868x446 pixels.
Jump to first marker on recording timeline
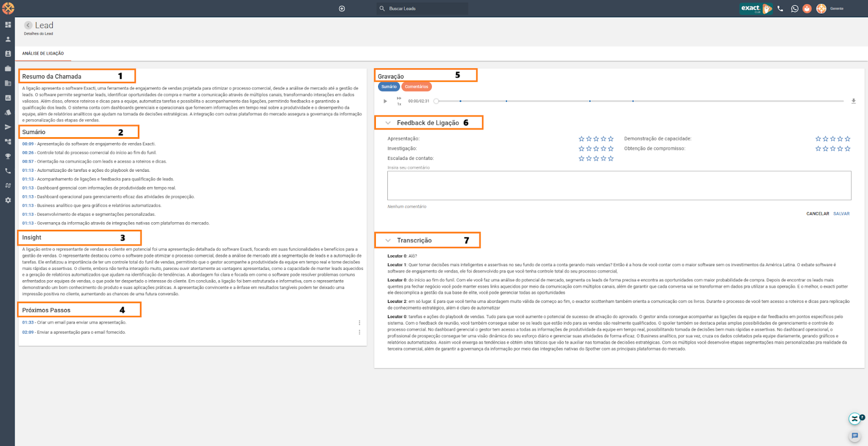461,101
